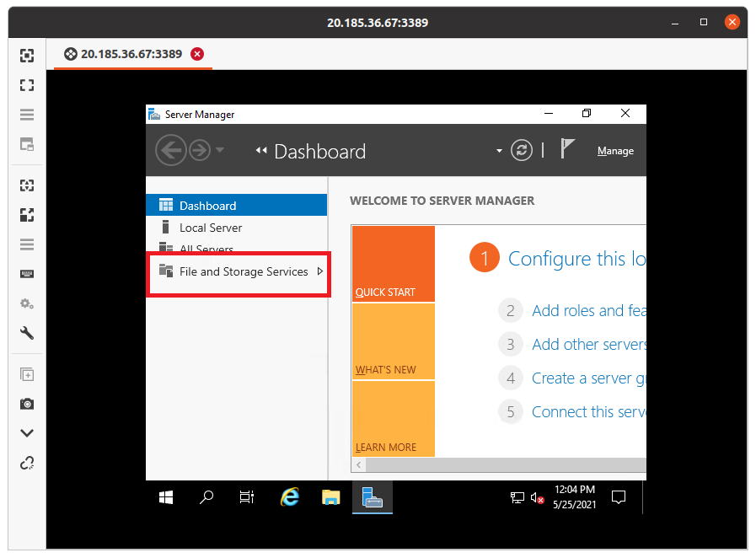Select Dashboard in Server Manager sidebar
Viewport: 756px width, 558px height.
click(x=206, y=205)
